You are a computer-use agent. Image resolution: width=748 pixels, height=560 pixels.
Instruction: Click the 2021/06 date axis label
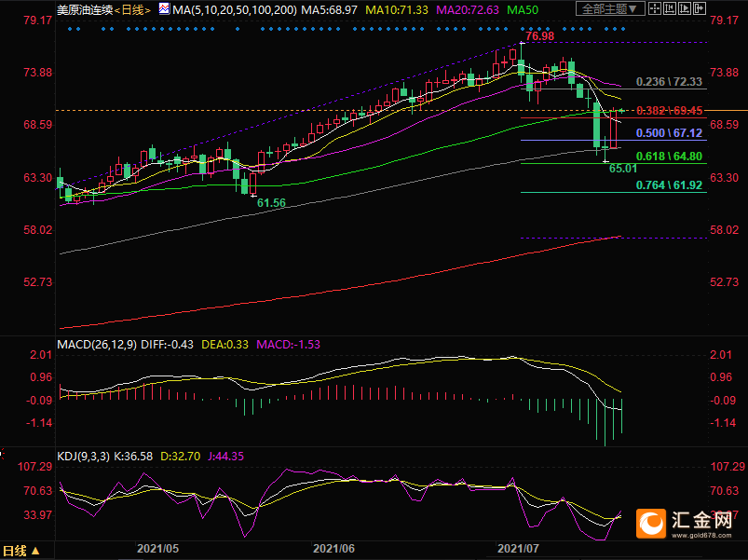tap(333, 549)
